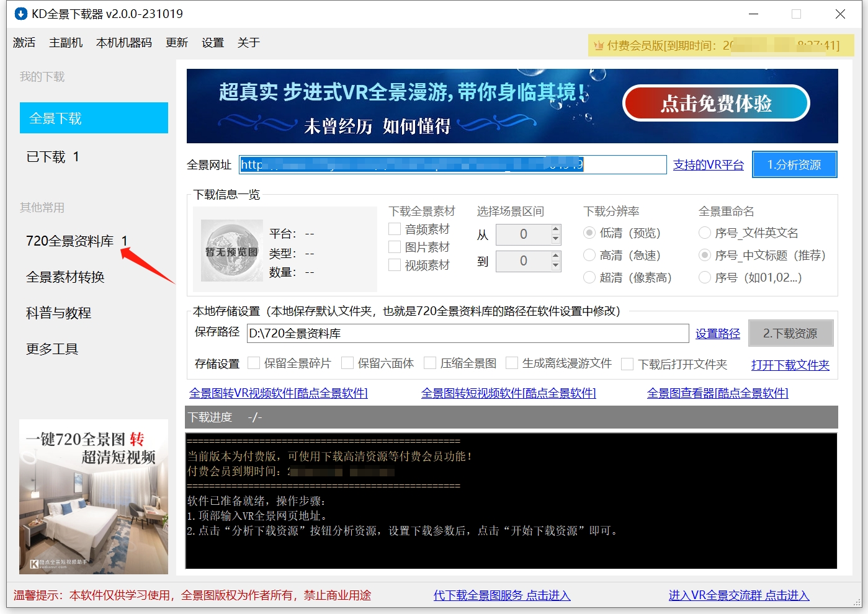Choose 序号（如01,02...）renaming option
Image resolution: width=868 pixels, height=614 pixels.
pyautogui.click(x=705, y=278)
